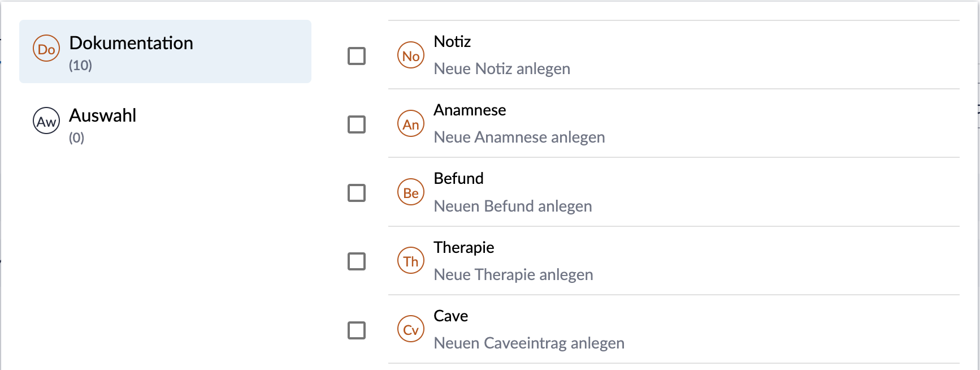This screenshot has width=980, height=370.
Task: Click the 'Neue Notiz anlegen' text
Action: (502, 68)
